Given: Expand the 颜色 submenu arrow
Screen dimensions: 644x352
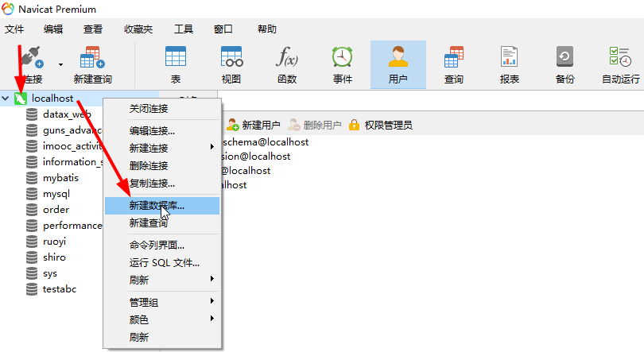Looking at the screenshot, I should click(212, 319).
